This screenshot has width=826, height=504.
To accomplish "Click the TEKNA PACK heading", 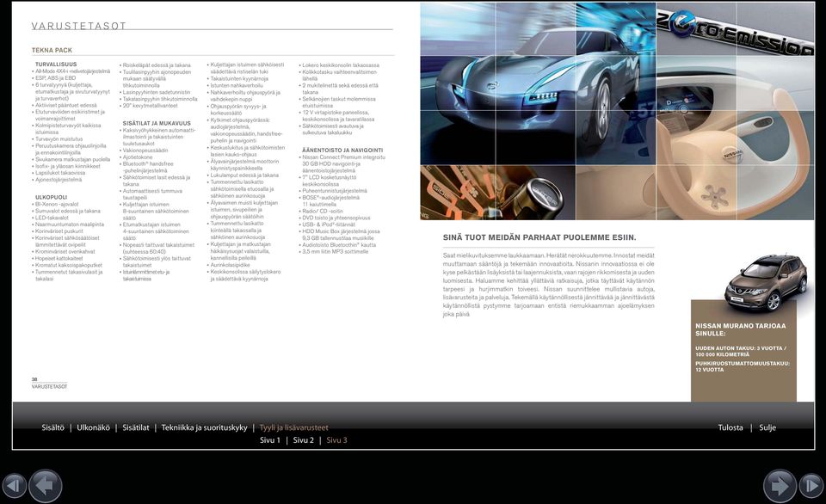I will pyautogui.click(x=52, y=51).
